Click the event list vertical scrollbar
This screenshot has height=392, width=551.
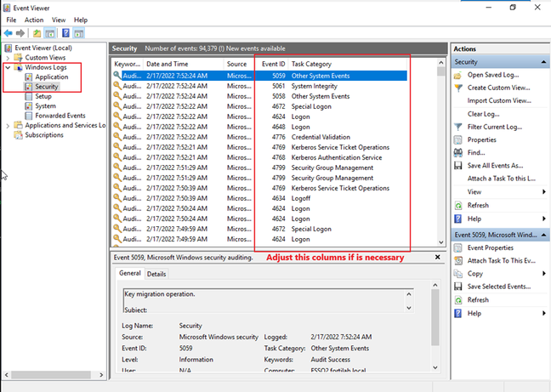click(441, 153)
